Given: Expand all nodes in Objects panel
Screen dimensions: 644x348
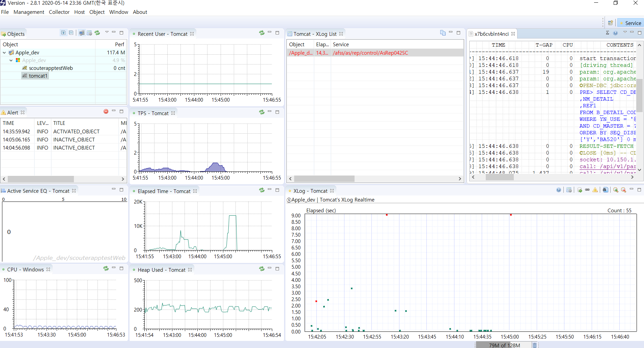Looking at the screenshot, I should (63, 33).
